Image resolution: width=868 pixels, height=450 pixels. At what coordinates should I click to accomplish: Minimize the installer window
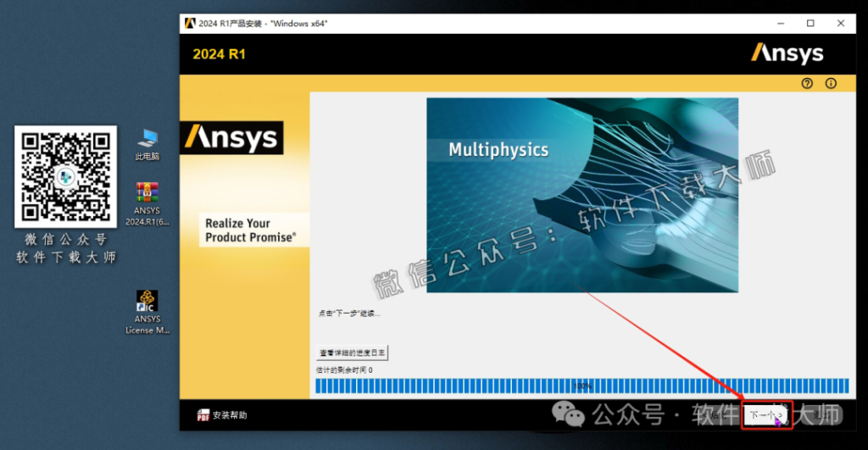781,23
